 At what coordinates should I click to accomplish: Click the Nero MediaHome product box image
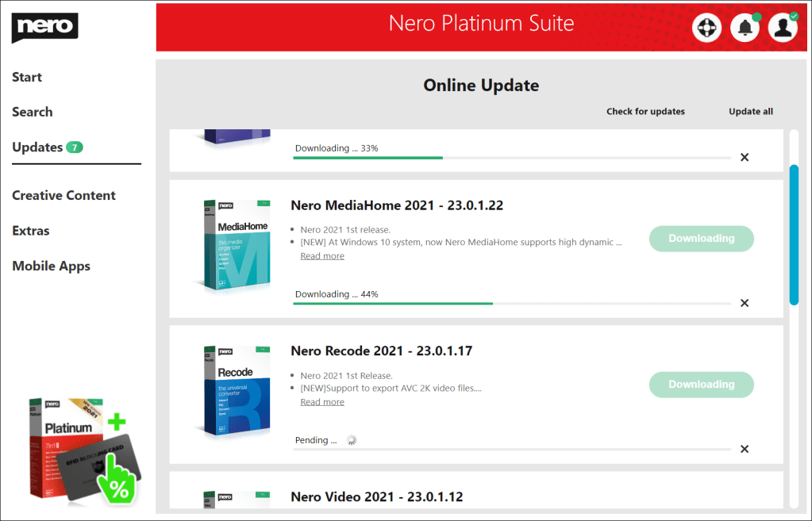pos(234,246)
